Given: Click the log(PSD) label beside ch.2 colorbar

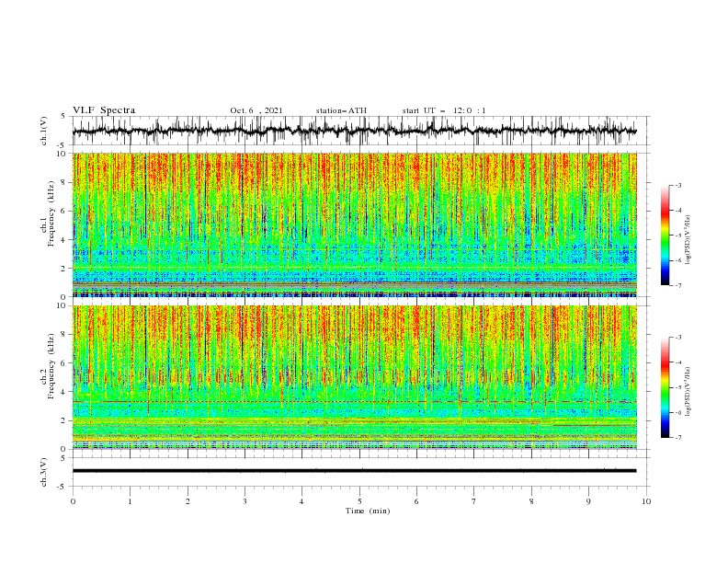Looking at the screenshot, I should click(x=688, y=391).
